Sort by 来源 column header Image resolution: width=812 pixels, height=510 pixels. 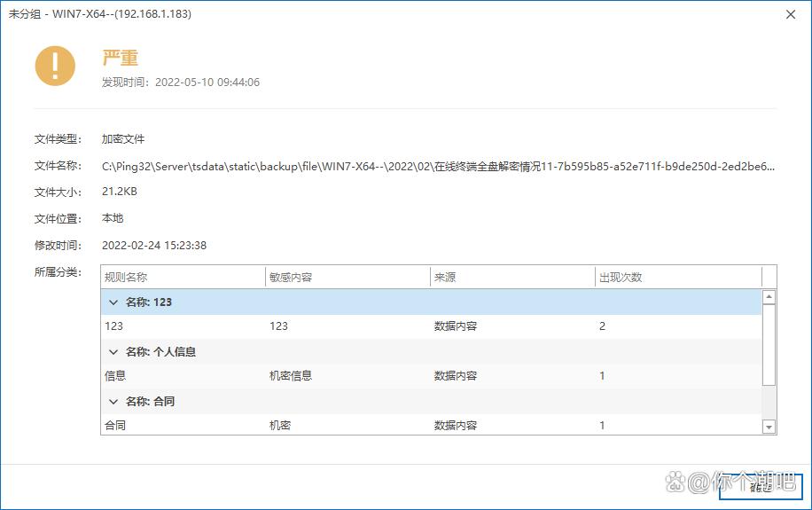(x=512, y=278)
